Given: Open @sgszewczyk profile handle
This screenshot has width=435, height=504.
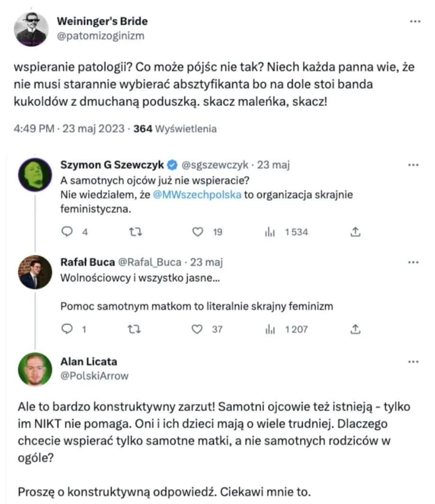Looking at the screenshot, I should click(215, 165).
